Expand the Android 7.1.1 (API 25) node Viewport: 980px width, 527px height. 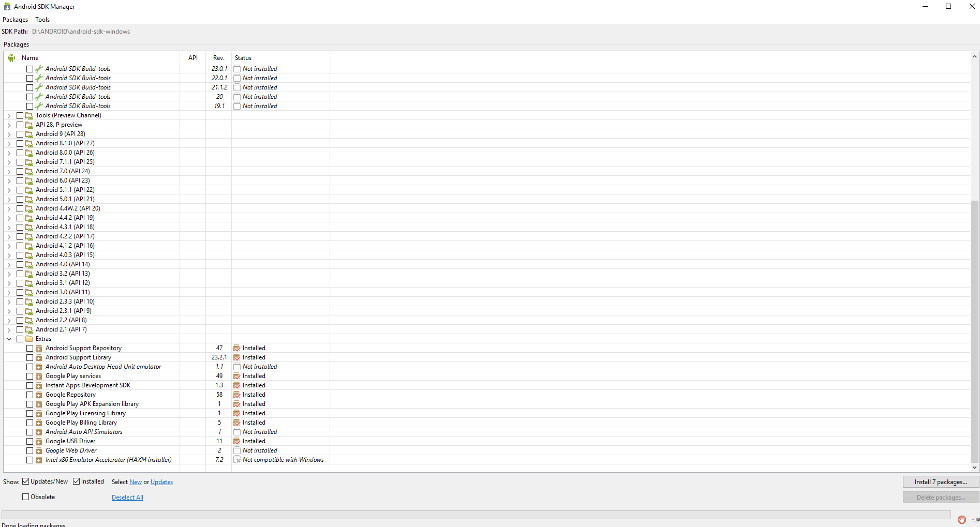click(x=9, y=162)
